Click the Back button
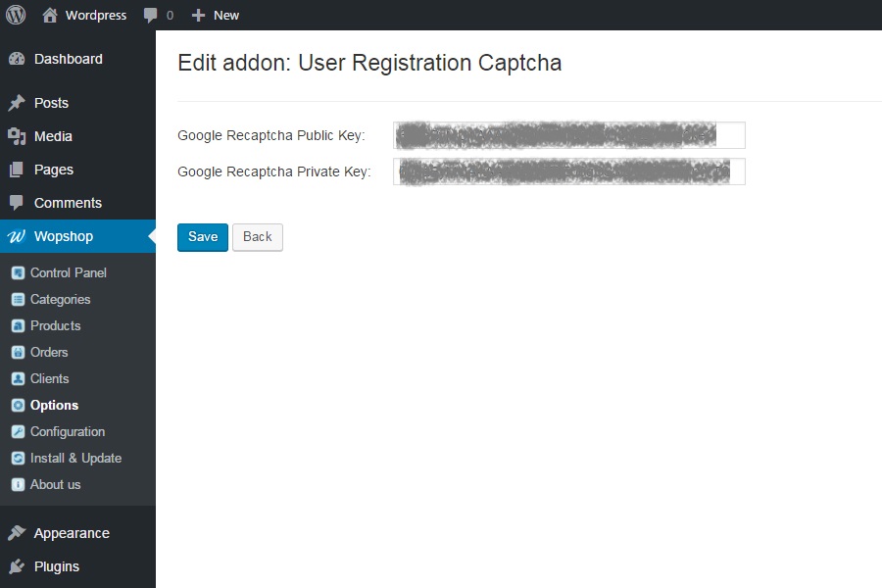 [x=257, y=237]
